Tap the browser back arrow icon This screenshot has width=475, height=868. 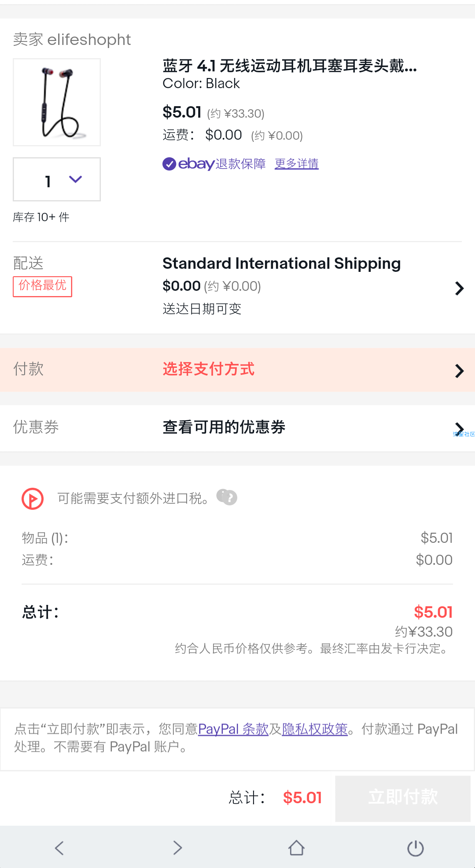point(59,848)
